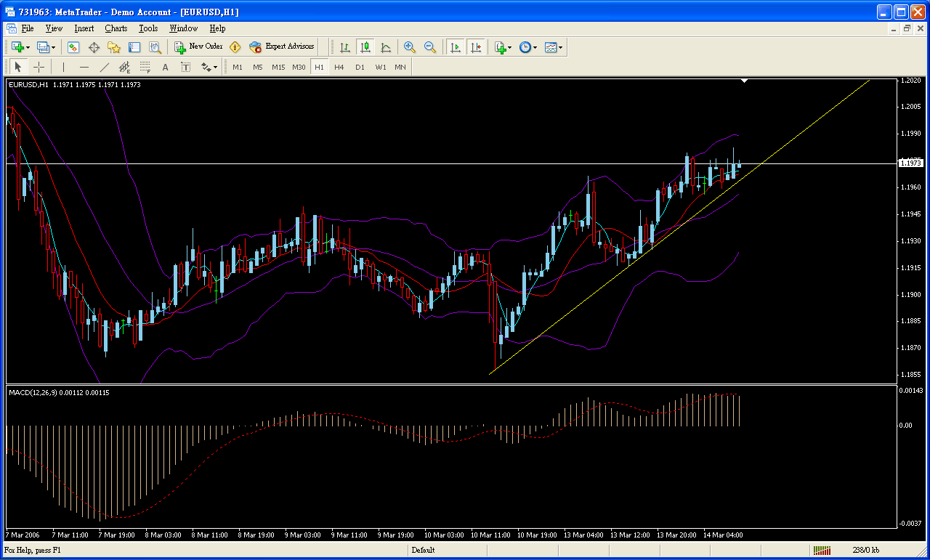Pick the Vertical Line drawing tool
The width and height of the screenshot is (930, 560).
63,67
